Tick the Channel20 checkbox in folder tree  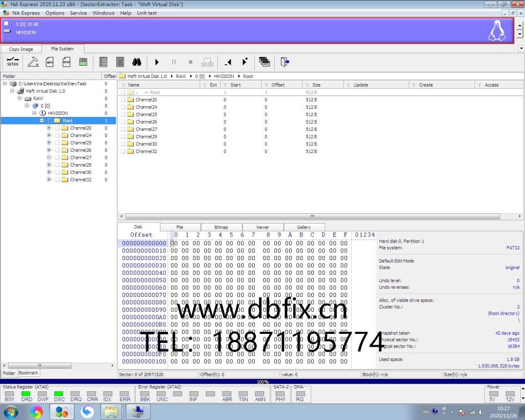[57, 128]
